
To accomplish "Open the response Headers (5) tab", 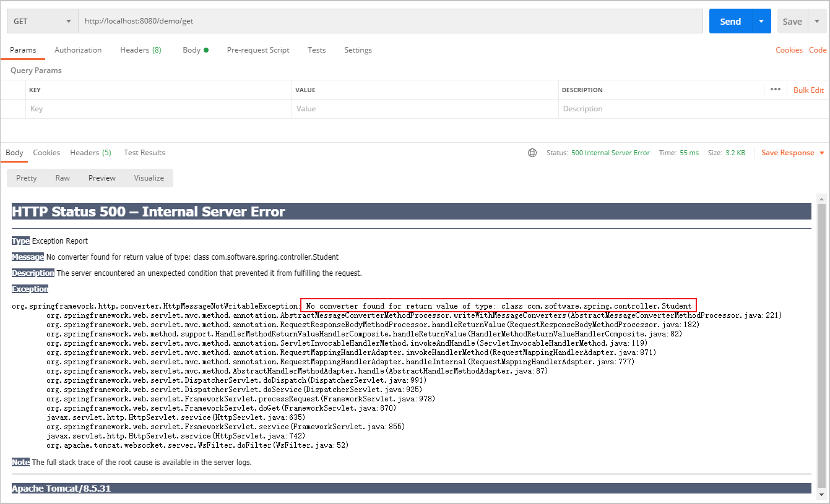I will point(90,153).
